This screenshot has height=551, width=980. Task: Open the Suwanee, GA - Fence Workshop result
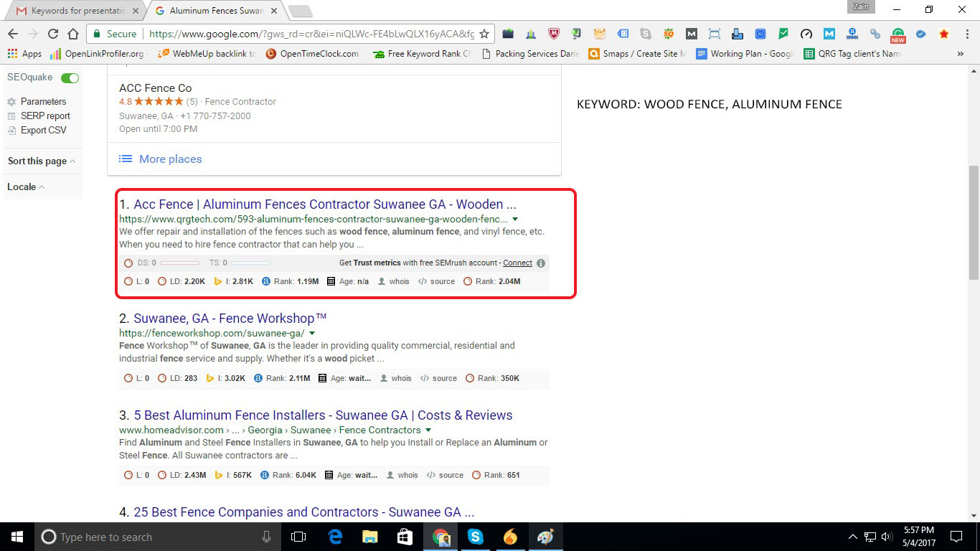[x=230, y=319]
